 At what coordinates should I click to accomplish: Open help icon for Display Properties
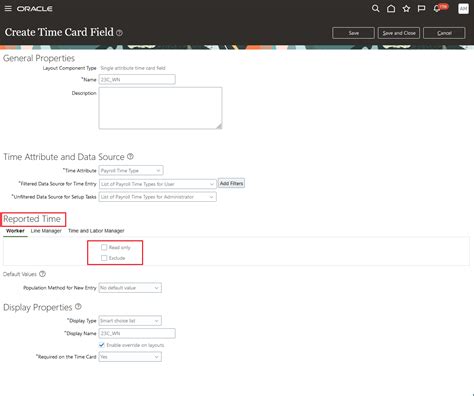[x=78, y=306]
